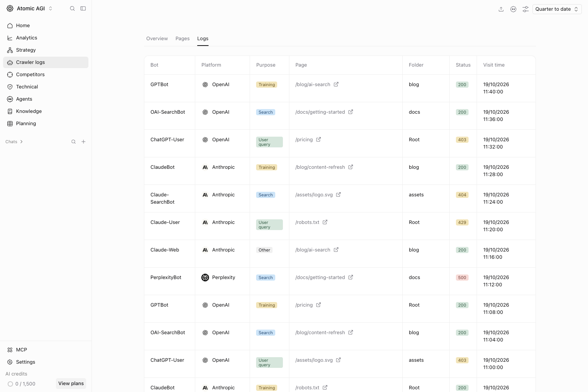Open Knowledge in the sidebar
Image resolution: width=588 pixels, height=392 pixels.
point(46,111)
